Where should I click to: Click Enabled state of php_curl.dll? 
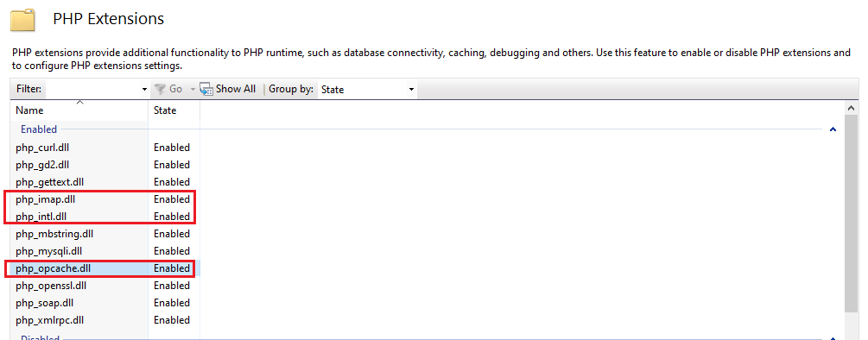point(172,148)
